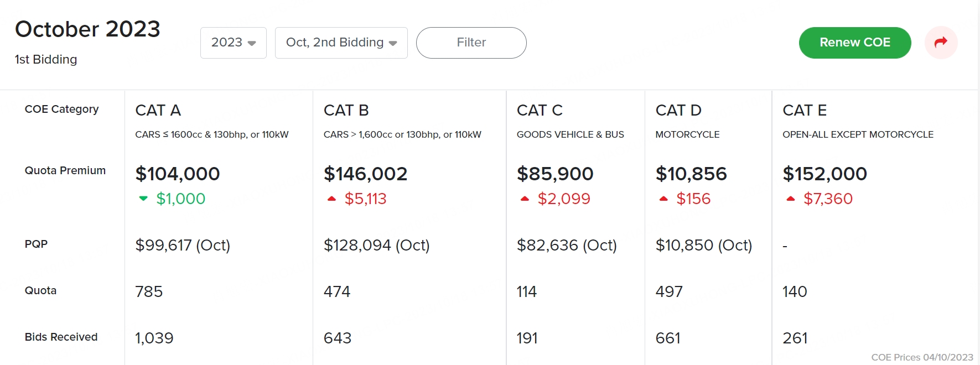The image size is (980, 365).
Task: Click the CAT B PQP value $128,094
Action: 376,245
